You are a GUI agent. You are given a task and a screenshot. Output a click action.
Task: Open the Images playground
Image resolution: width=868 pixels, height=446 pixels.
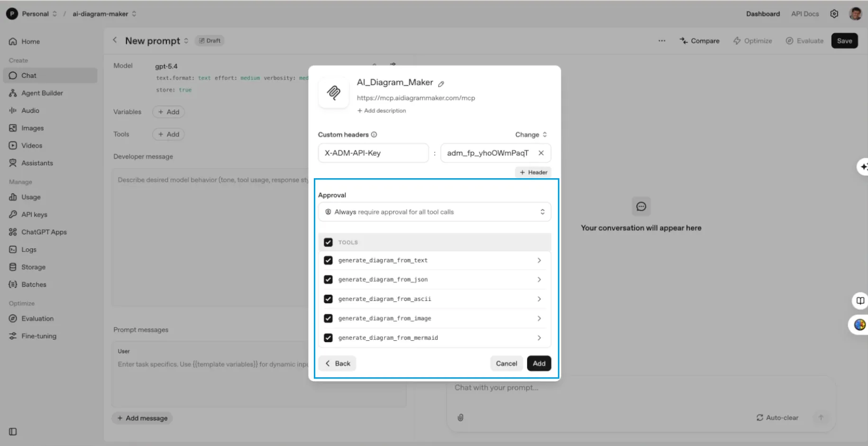[x=31, y=127]
